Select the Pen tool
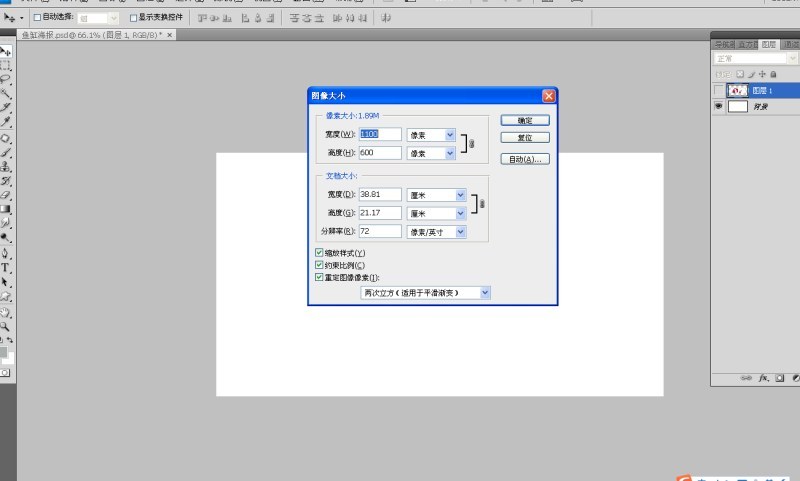The height and width of the screenshot is (481, 800). point(6,254)
